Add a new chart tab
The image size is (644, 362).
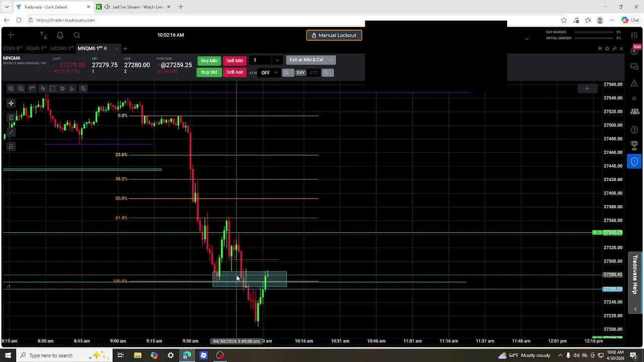pyautogui.click(x=125, y=49)
